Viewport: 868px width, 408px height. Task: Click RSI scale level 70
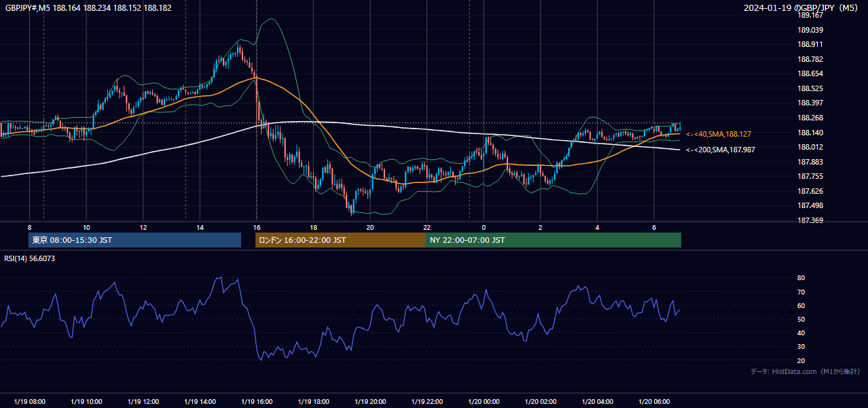pyautogui.click(x=801, y=292)
